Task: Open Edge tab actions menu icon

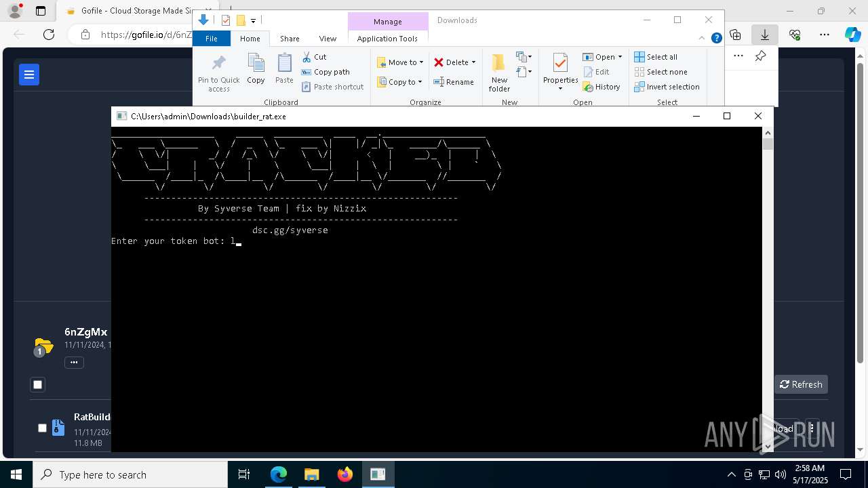Action: click(x=41, y=11)
